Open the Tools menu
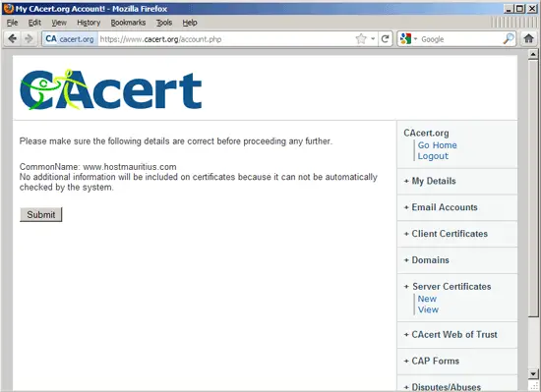Image resolution: width=541 pixels, height=392 pixels. (x=164, y=23)
